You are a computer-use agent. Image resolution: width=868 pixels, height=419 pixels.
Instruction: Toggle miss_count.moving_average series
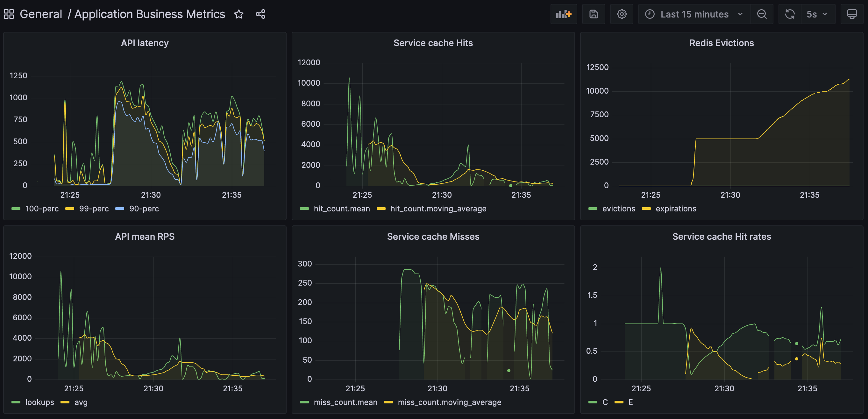450,402
